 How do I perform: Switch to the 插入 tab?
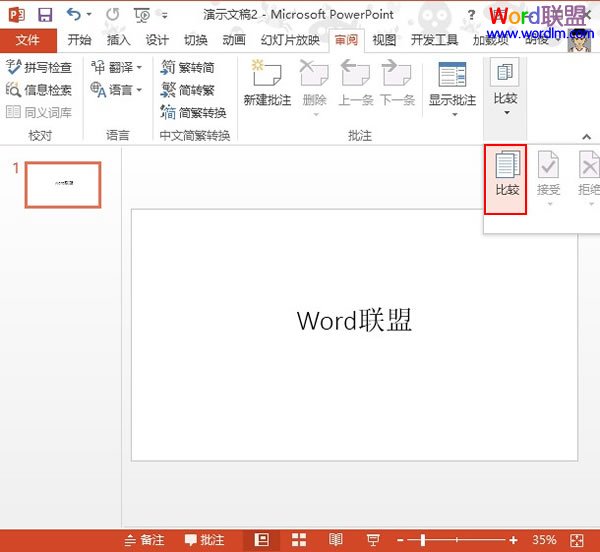[x=118, y=40]
